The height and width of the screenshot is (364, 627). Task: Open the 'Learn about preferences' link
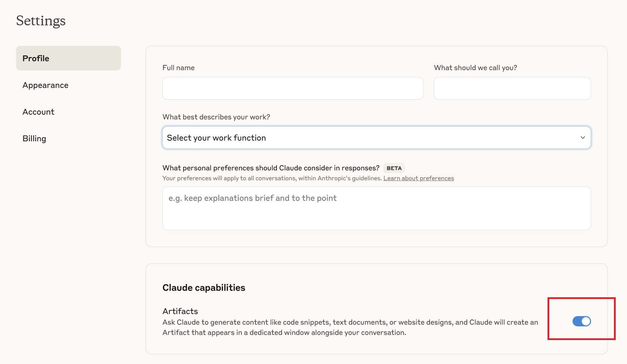point(418,178)
